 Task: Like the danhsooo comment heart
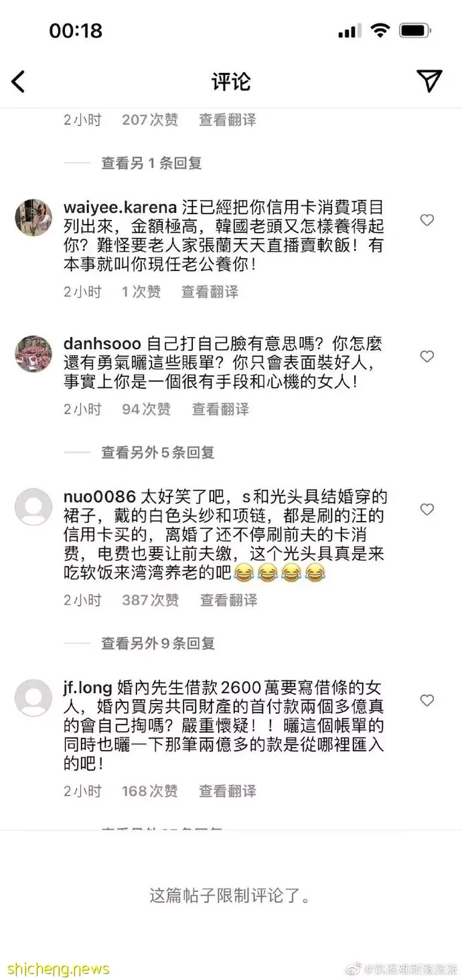pos(427,357)
